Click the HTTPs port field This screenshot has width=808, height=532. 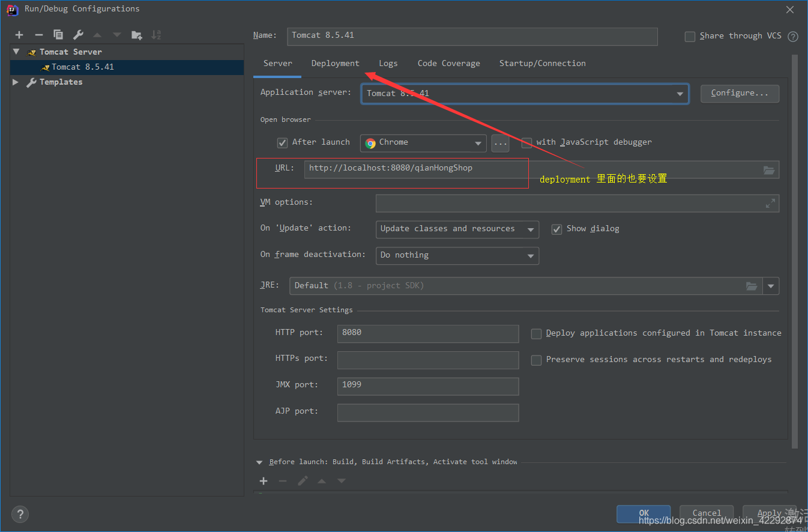point(428,360)
